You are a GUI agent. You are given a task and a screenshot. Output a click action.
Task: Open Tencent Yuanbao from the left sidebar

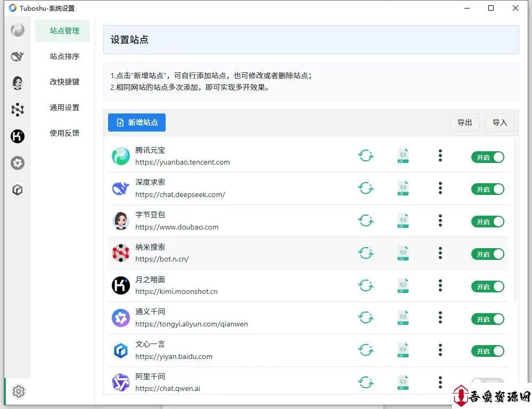tap(17, 30)
